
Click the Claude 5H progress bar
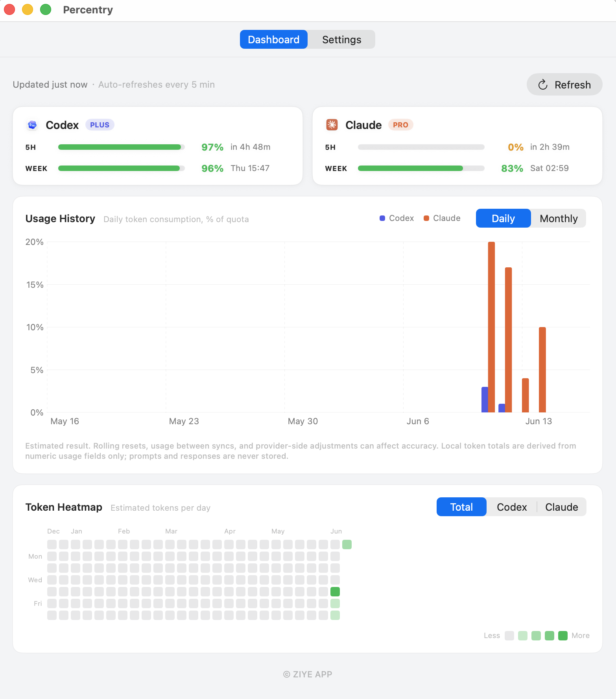coord(421,147)
